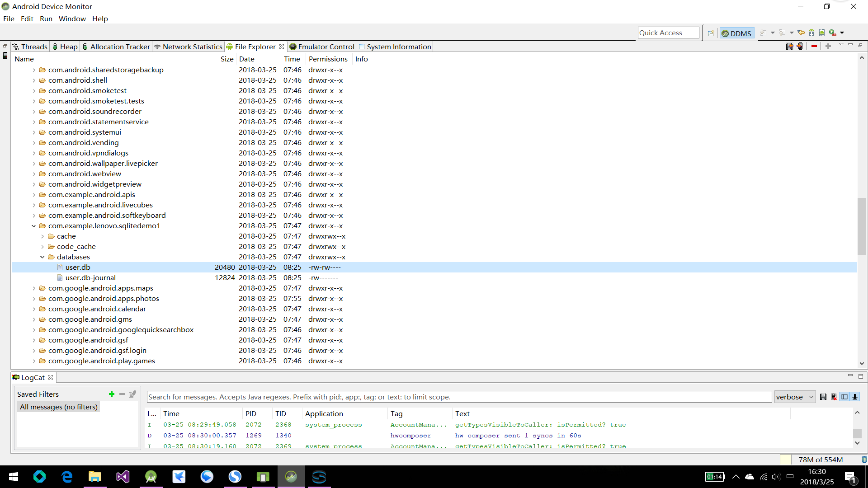Switch to the Heap tab

(x=65, y=47)
